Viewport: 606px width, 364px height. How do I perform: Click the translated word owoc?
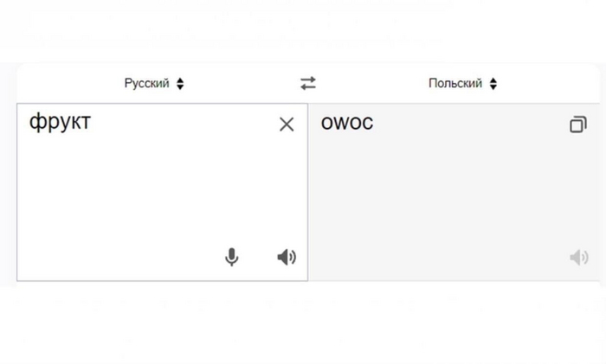347,122
